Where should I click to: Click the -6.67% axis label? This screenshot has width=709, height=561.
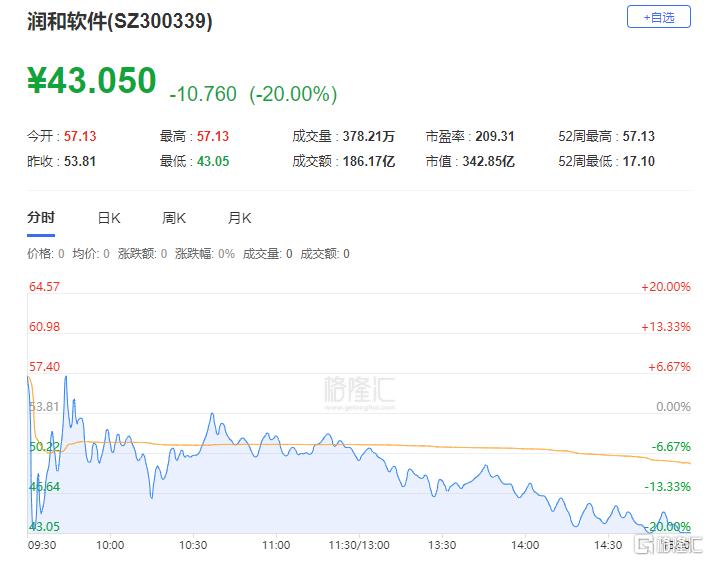[x=671, y=447]
